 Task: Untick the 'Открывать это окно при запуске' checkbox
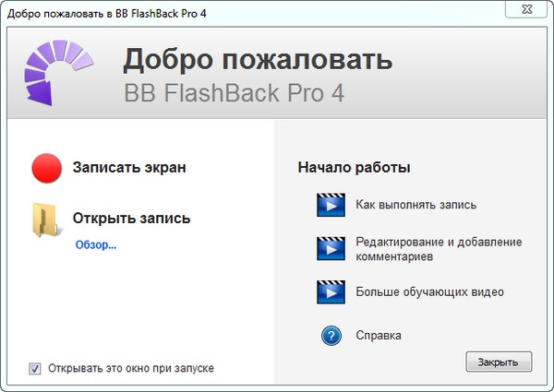(x=35, y=368)
